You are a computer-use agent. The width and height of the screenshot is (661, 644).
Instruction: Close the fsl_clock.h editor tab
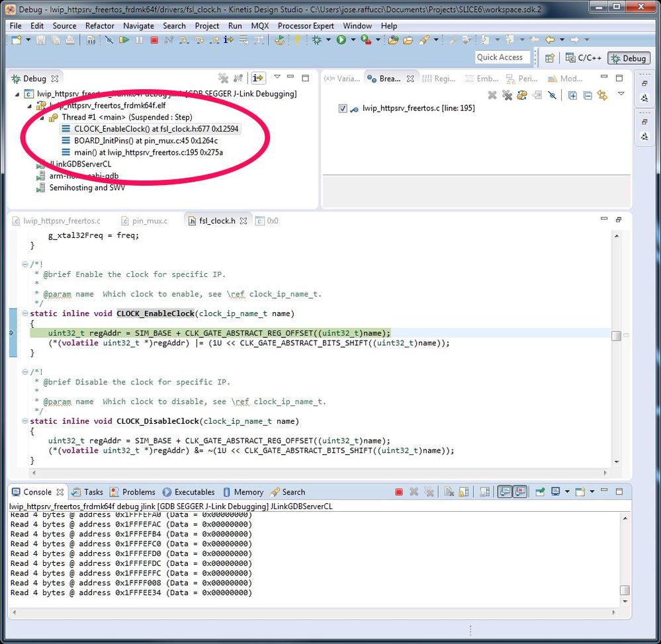pyautogui.click(x=243, y=221)
